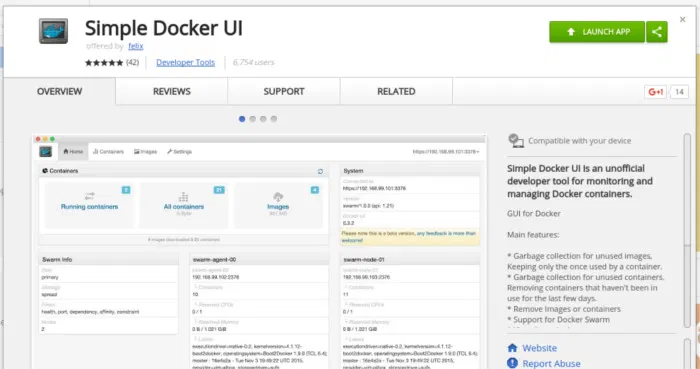This screenshot has width=700, height=369.
Task: Click the five-star rating
Action: tap(104, 63)
